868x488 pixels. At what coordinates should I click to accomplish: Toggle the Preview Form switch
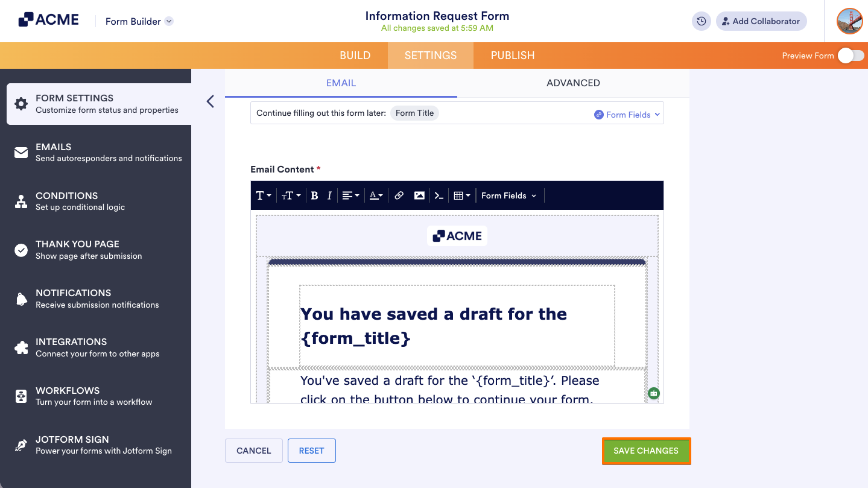point(850,55)
